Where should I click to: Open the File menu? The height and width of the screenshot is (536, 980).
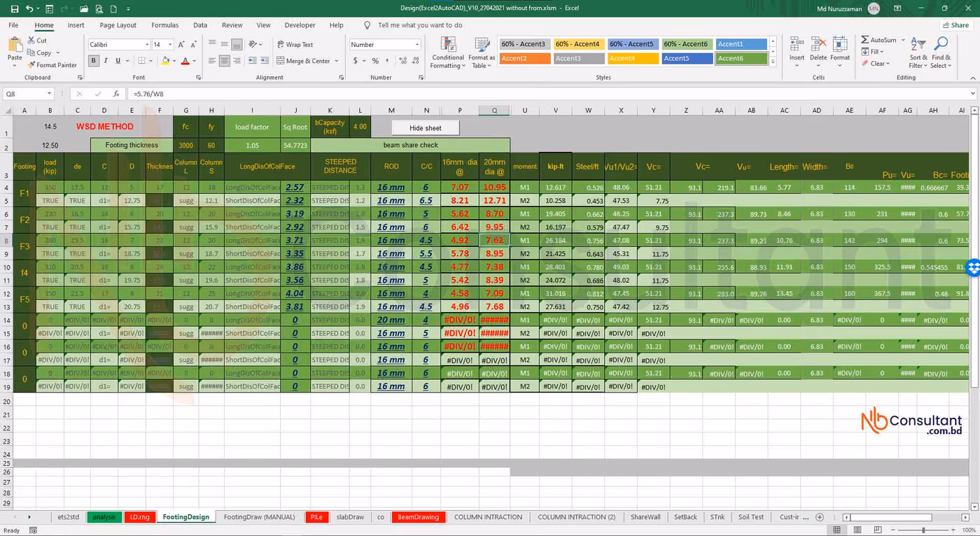coord(13,25)
